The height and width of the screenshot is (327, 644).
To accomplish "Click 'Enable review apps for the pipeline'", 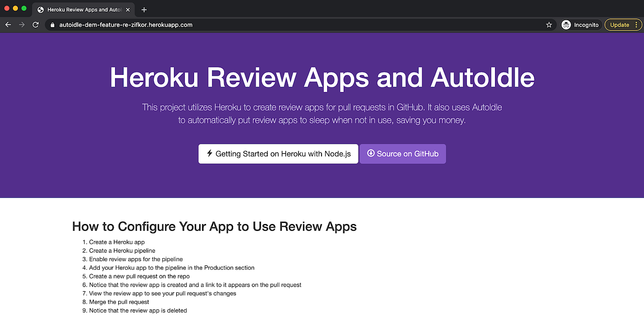I will coord(136,259).
